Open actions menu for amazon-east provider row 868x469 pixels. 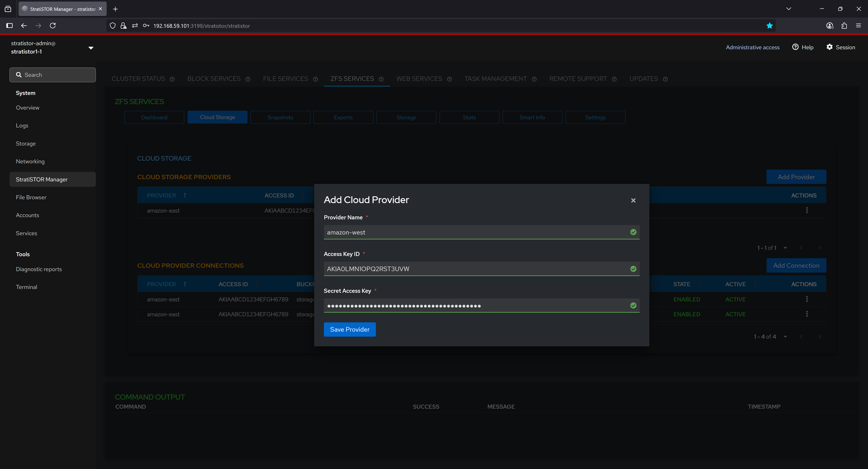[807, 210]
